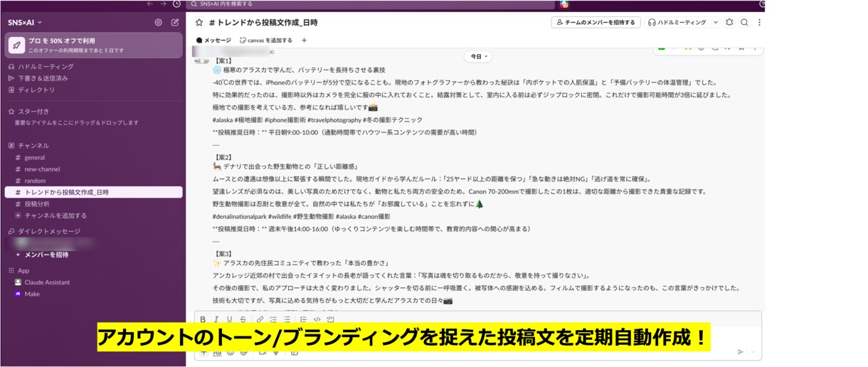Toggle strikethrough formatting in the composer
The width and height of the screenshot is (868, 367).
243,319
